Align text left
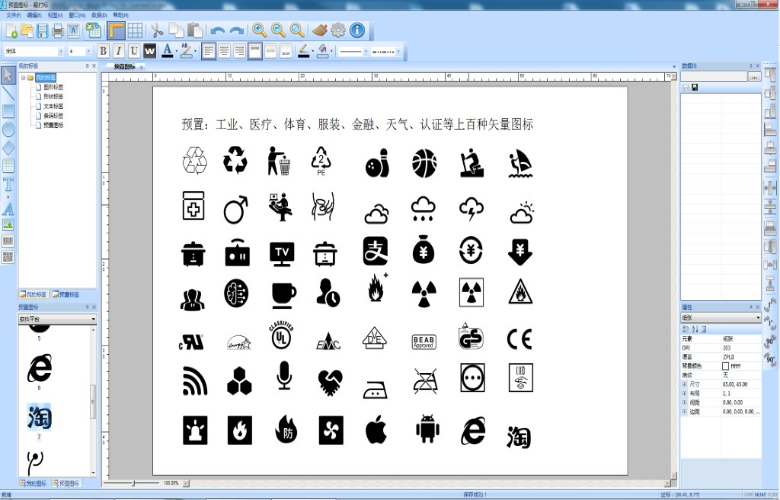Image resolution: width=780 pixels, height=500 pixels. pyautogui.click(x=208, y=51)
